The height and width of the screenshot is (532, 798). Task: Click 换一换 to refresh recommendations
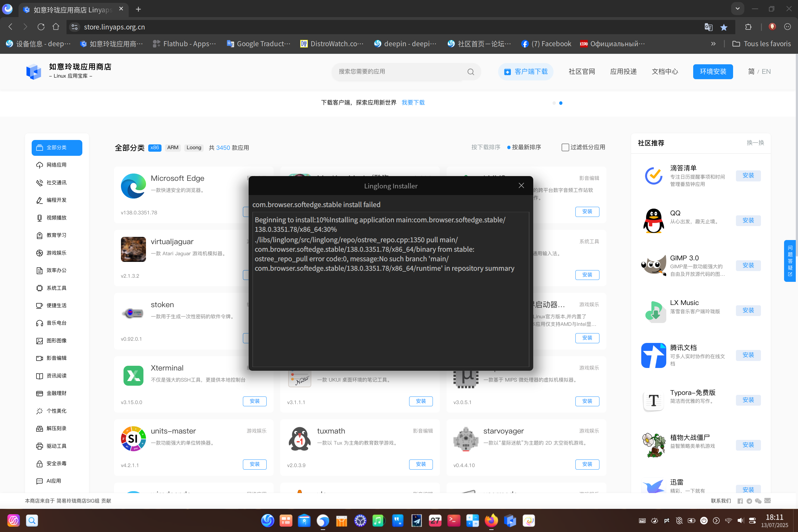point(755,143)
